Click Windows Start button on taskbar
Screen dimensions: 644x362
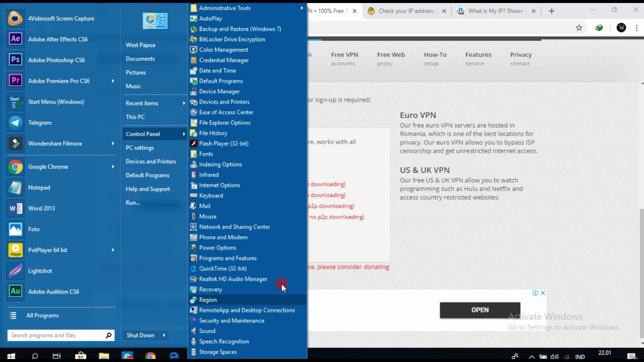click(11, 356)
